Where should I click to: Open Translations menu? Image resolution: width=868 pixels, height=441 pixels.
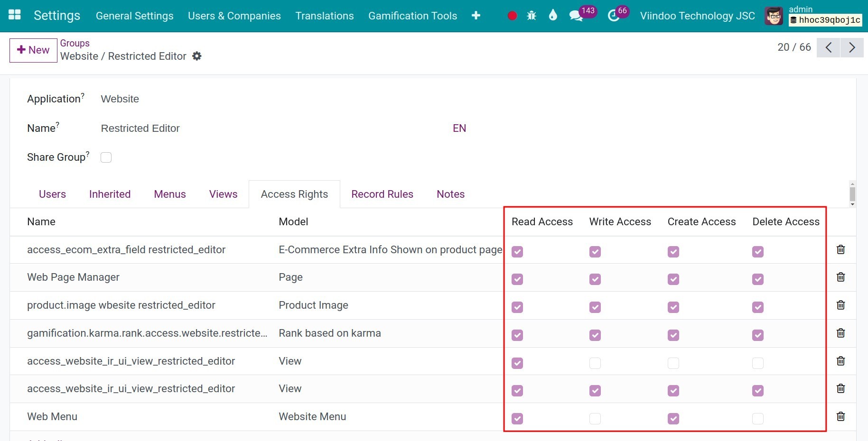(325, 16)
